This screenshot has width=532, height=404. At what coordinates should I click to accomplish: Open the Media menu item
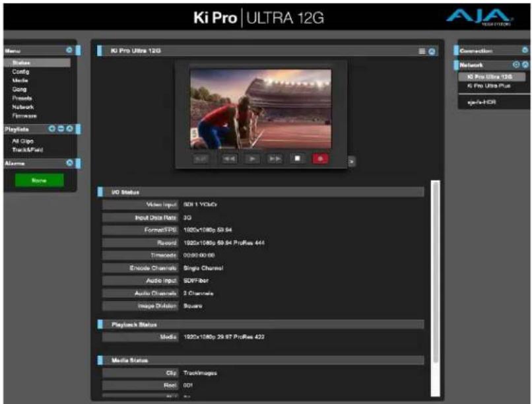point(20,81)
